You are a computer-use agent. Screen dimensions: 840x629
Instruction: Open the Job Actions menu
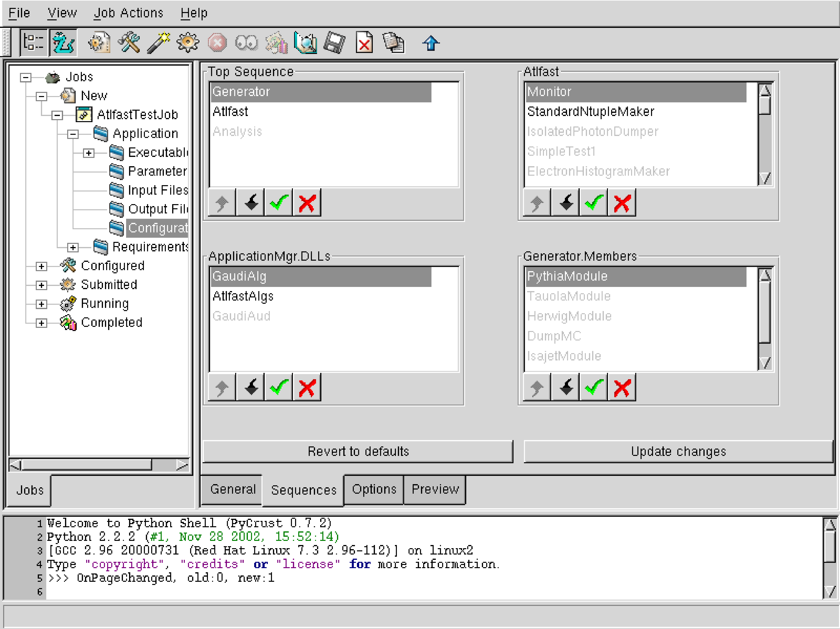128,13
